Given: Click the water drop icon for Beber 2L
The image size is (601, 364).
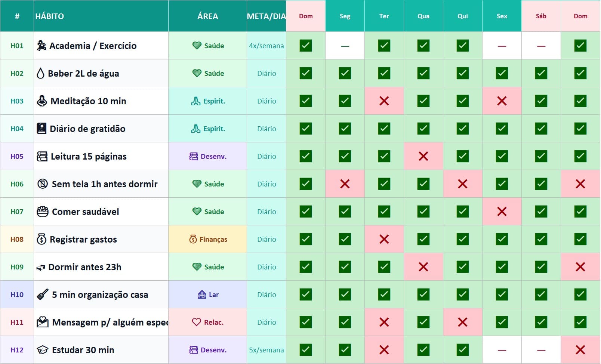Looking at the screenshot, I should point(40,73).
